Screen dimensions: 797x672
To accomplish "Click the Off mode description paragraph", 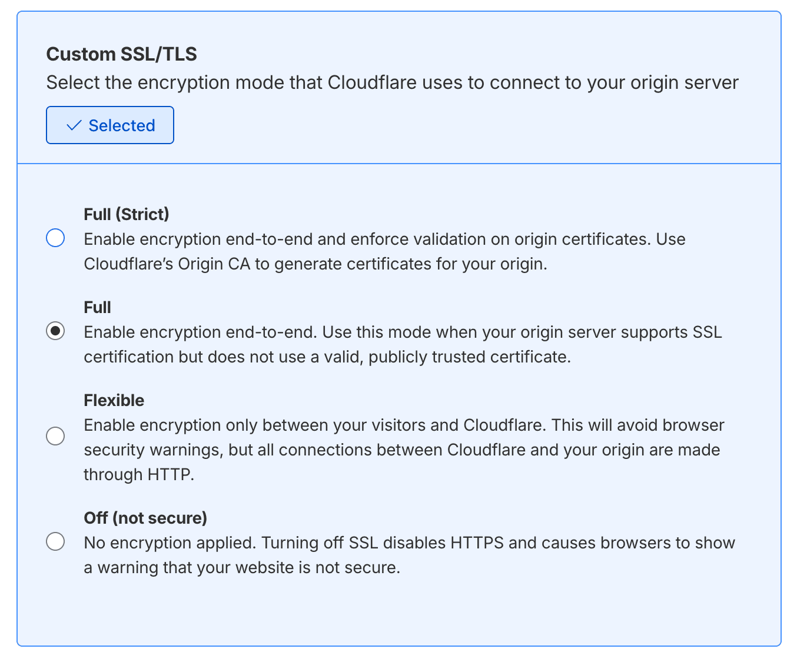I will pyautogui.click(x=409, y=554).
